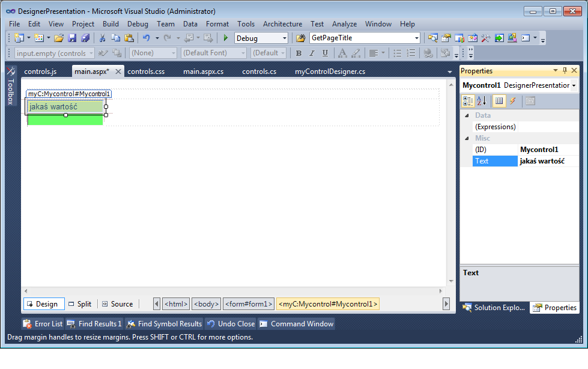Open the Format menu
The width and height of the screenshot is (588, 369).
217,24
